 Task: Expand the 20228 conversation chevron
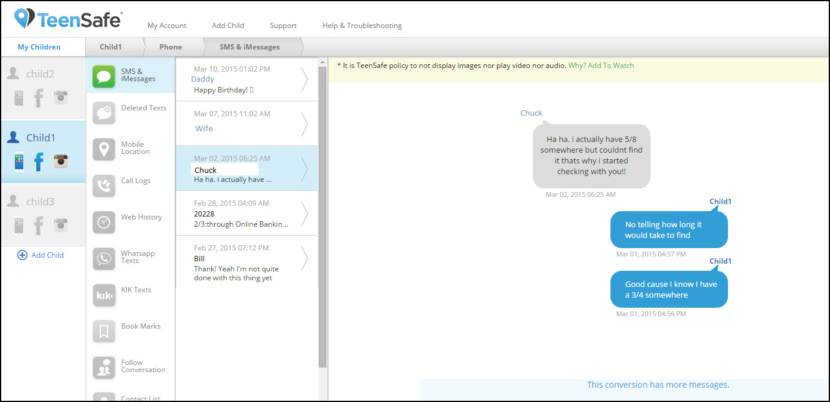click(x=305, y=213)
